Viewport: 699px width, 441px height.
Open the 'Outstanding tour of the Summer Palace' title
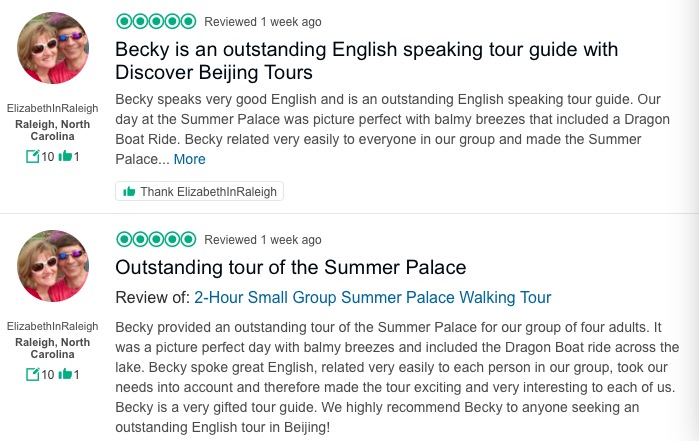(291, 268)
